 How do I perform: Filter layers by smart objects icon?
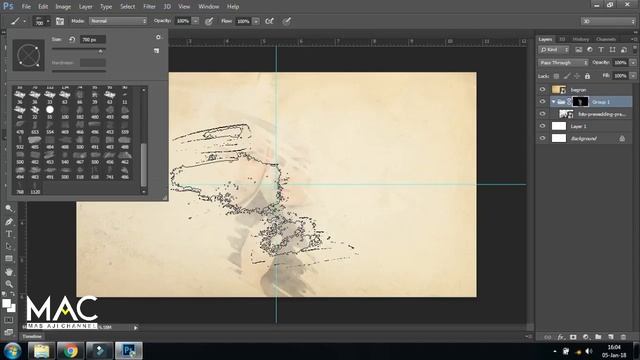pos(623,50)
